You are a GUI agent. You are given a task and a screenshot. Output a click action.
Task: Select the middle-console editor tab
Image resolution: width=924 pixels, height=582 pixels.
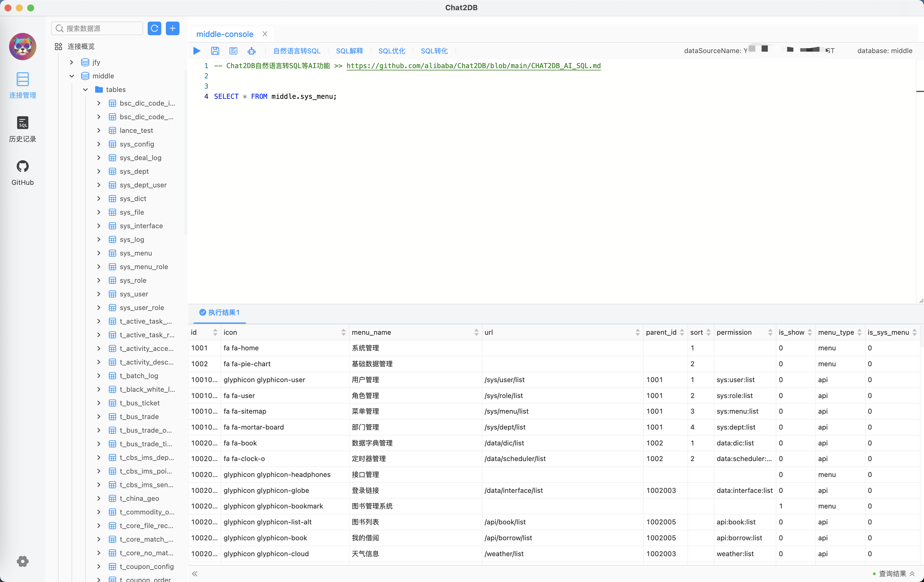point(225,34)
